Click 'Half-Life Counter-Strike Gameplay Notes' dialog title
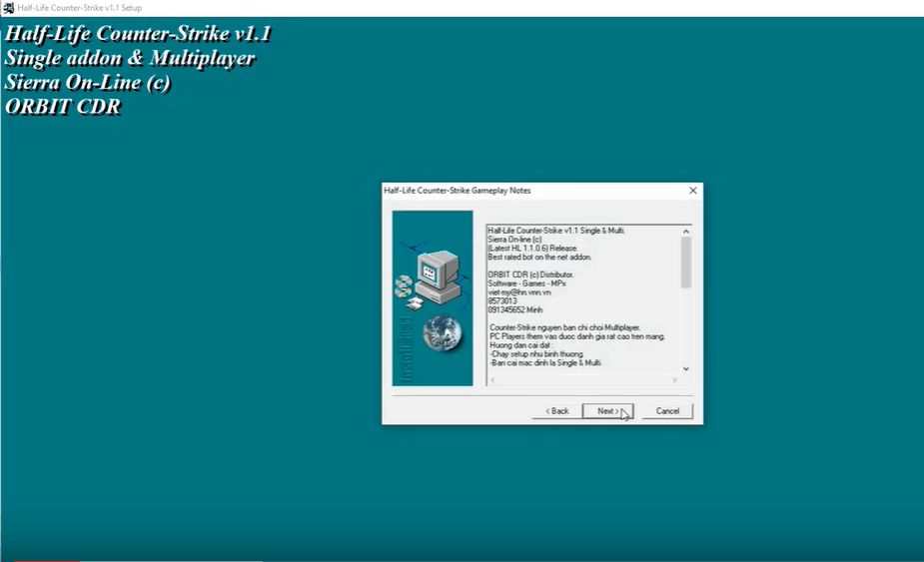 (458, 191)
